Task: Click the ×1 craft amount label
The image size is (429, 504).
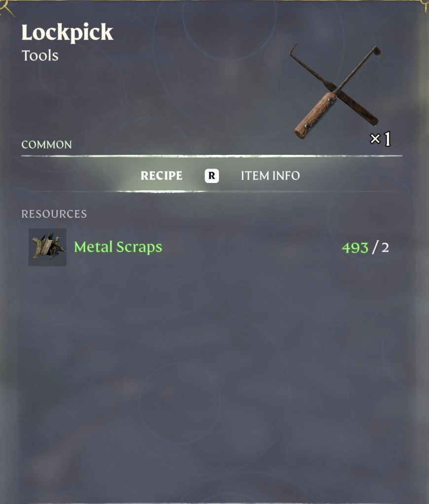Action: pos(380,139)
